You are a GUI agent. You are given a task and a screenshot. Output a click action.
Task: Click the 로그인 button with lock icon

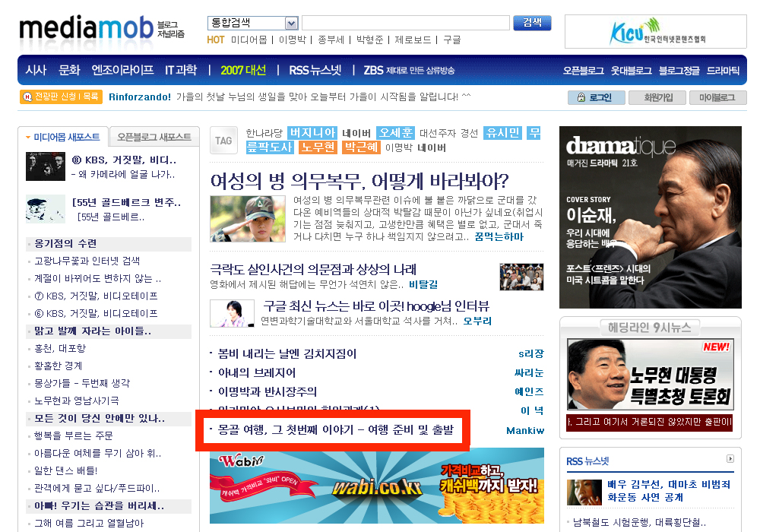(x=596, y=97)
